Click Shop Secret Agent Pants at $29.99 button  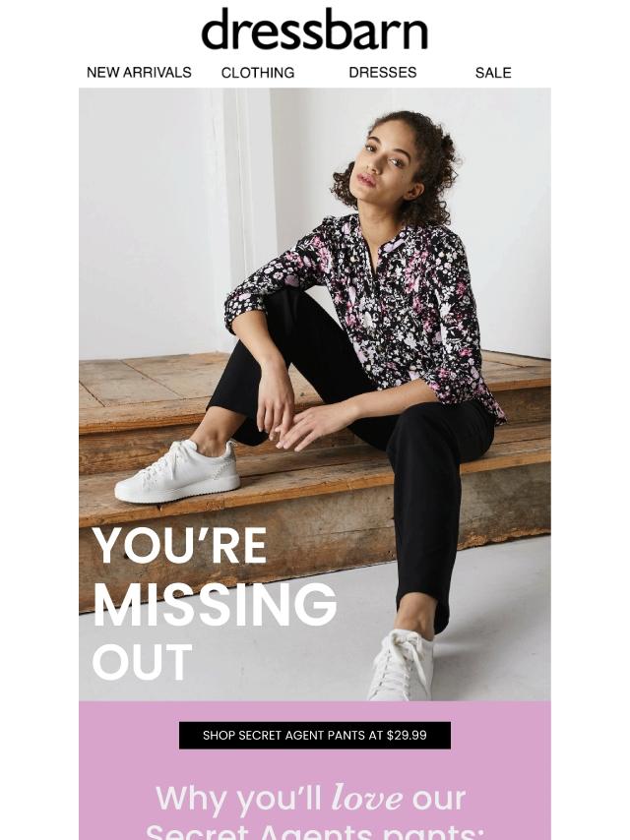(315, 735)
